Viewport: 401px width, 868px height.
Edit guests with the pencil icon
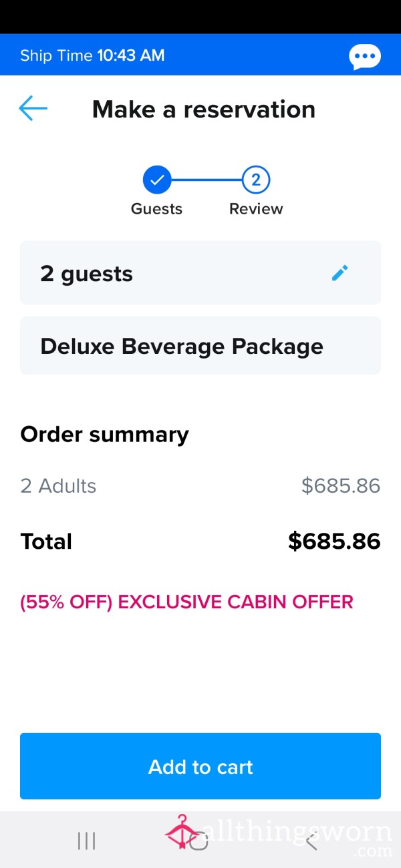(340, 273)
